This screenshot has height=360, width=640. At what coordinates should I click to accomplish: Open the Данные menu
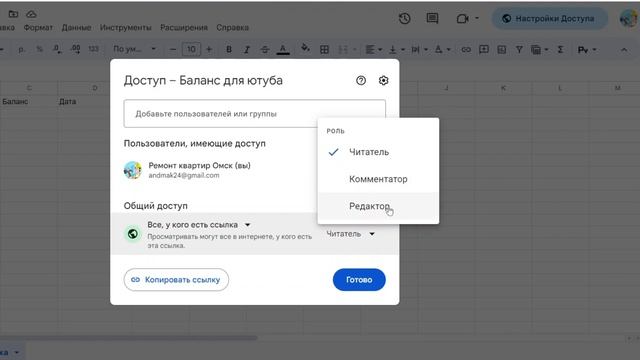pos(76,27)
